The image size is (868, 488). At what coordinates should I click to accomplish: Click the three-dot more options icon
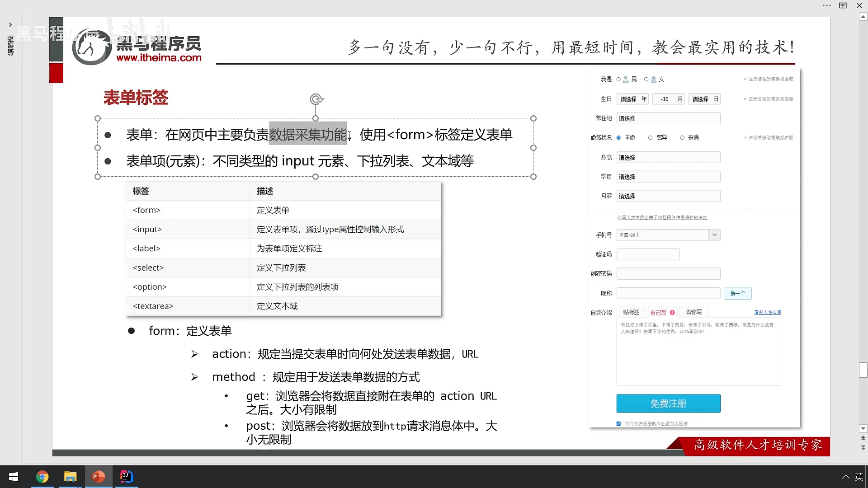(x=826, y=5)
